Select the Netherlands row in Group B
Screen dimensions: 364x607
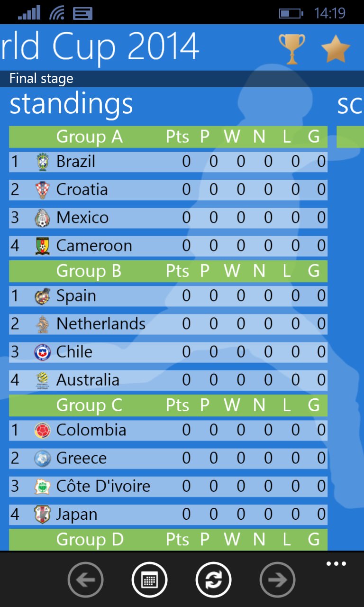tap(168, 324)
